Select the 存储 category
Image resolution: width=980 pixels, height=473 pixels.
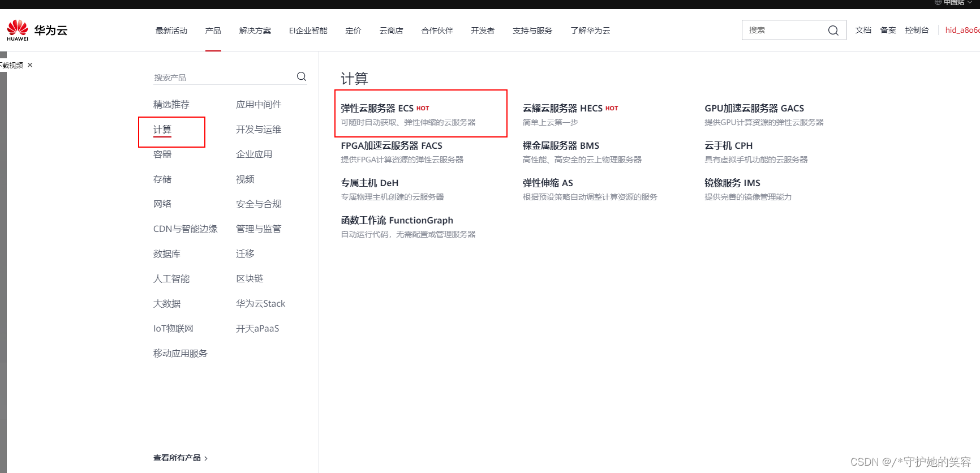(162, 179)
